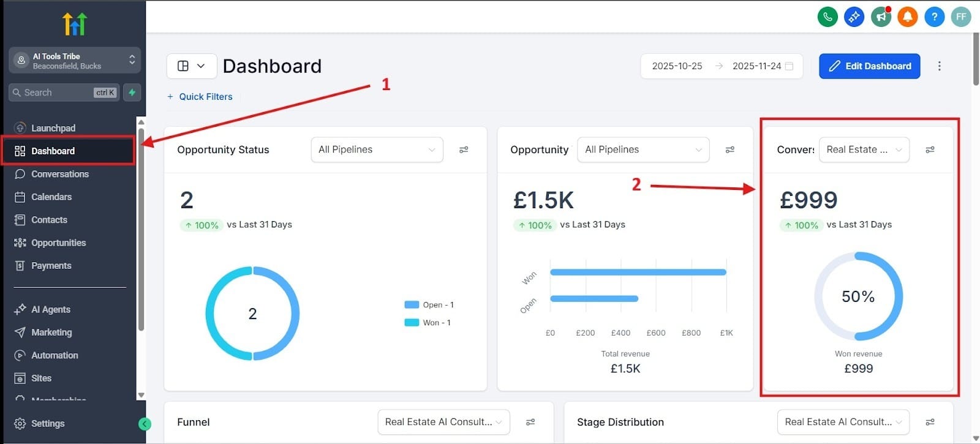Click the 50% conversion donut gauge
The height and width of the screenshot is (444, 980).
click(858, 296)
